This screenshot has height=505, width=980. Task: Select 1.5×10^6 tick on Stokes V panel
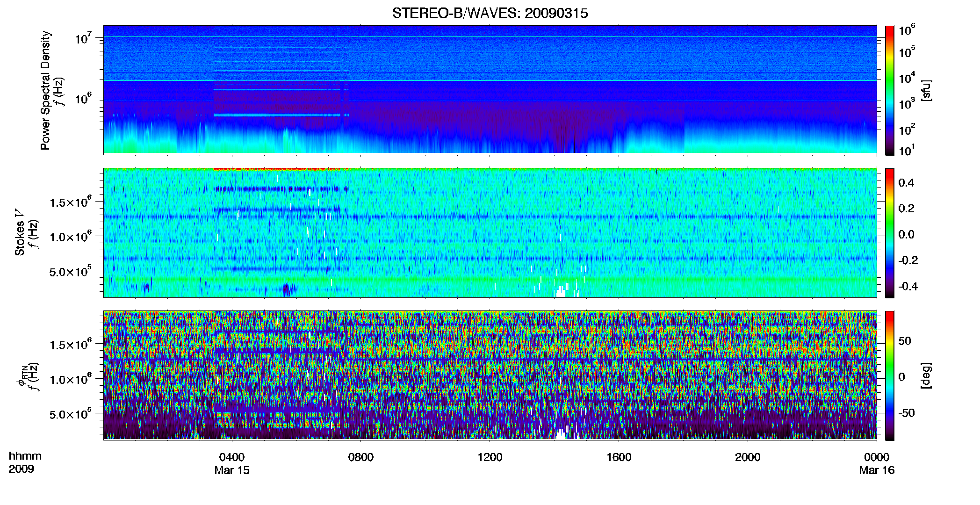tap(70, 202)
